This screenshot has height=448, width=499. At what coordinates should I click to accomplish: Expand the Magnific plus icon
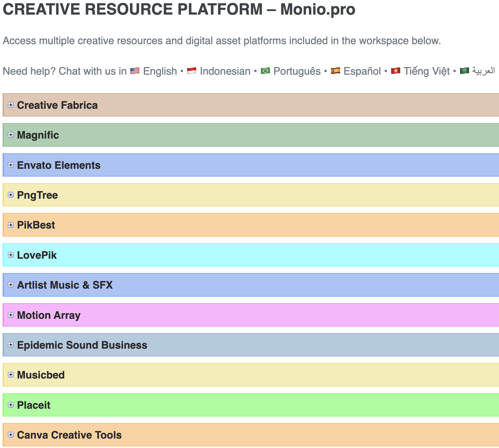[x=11, y=135]
